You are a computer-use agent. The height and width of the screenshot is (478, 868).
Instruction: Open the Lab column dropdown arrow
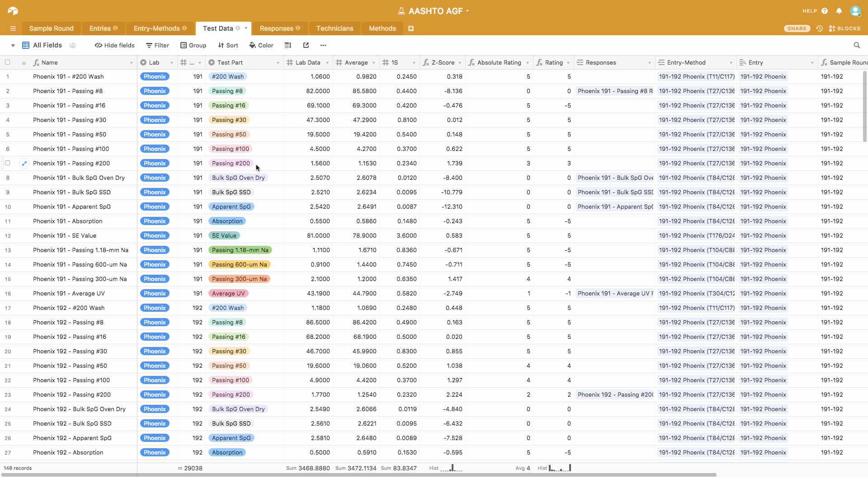(172, 63)
